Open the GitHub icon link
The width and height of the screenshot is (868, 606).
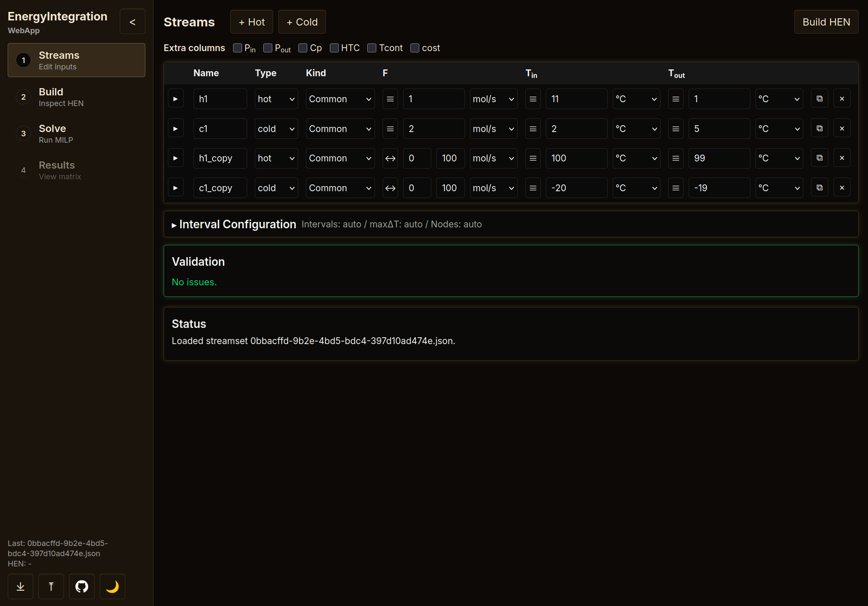click(x=82, y=586)
